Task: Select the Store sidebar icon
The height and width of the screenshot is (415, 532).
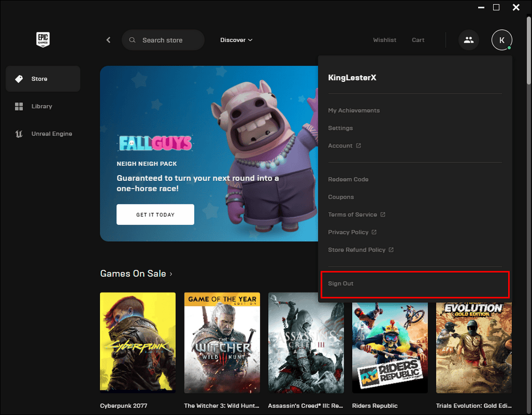Action: point(19,78)
